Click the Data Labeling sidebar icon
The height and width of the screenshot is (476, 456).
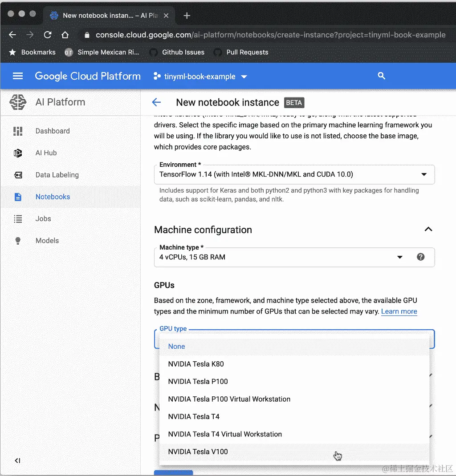pyautogui.click(x=18, y=175)
